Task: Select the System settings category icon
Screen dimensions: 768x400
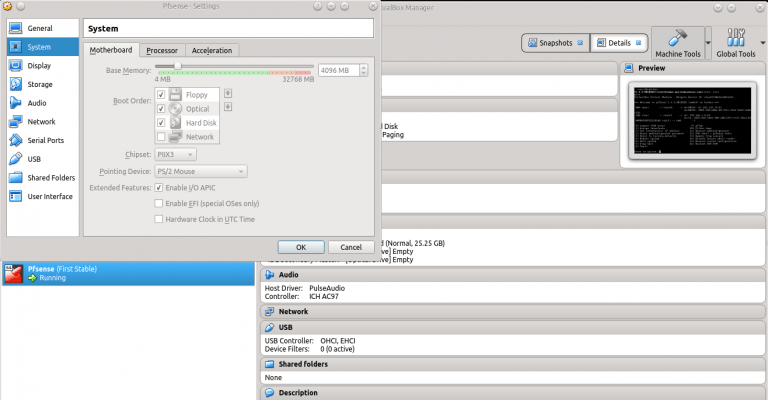Action: [x=16, y=47]
